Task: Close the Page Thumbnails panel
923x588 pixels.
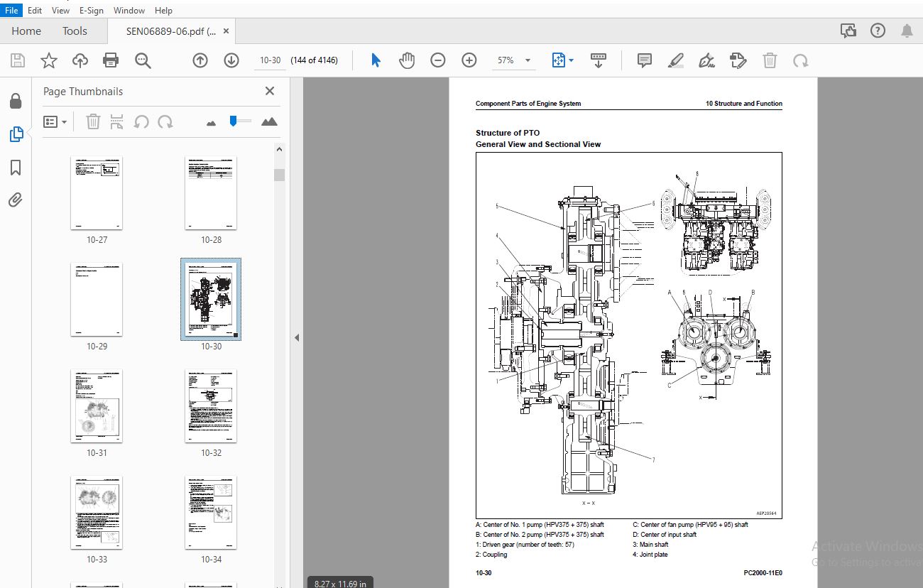Action: tap(270, 91)
